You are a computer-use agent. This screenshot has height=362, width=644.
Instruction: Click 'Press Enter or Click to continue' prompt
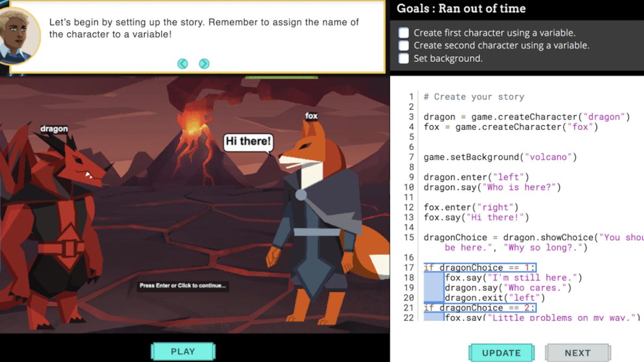point(183,286)
